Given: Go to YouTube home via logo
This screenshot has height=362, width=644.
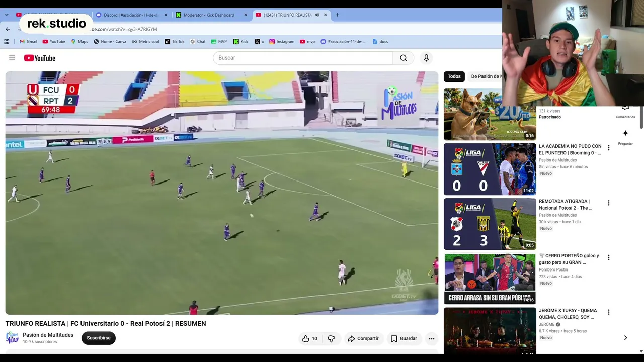Looking at the screenshot, I should 40,58.
